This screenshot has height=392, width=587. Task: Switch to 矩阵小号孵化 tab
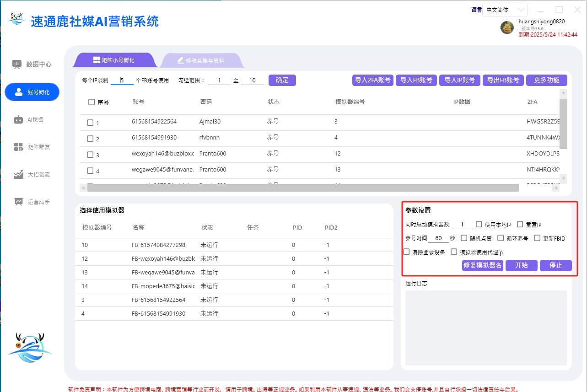[x=114, y=60]
